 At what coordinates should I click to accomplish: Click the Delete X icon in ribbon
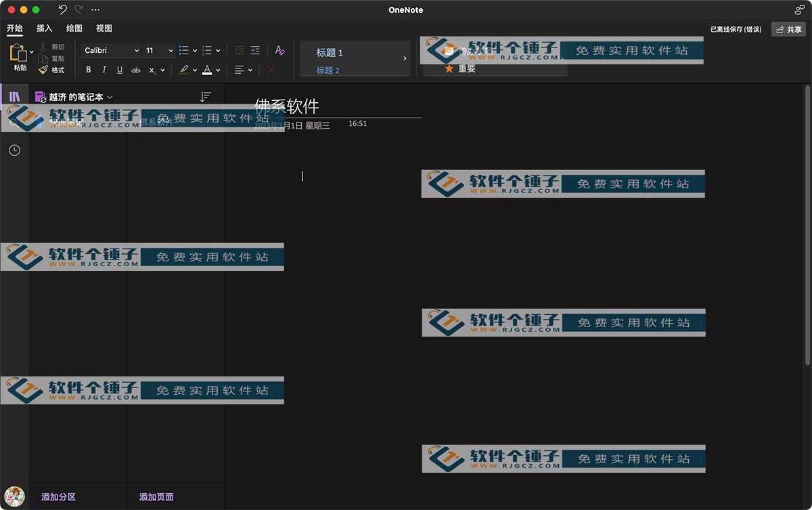click(x=271, y=70)
